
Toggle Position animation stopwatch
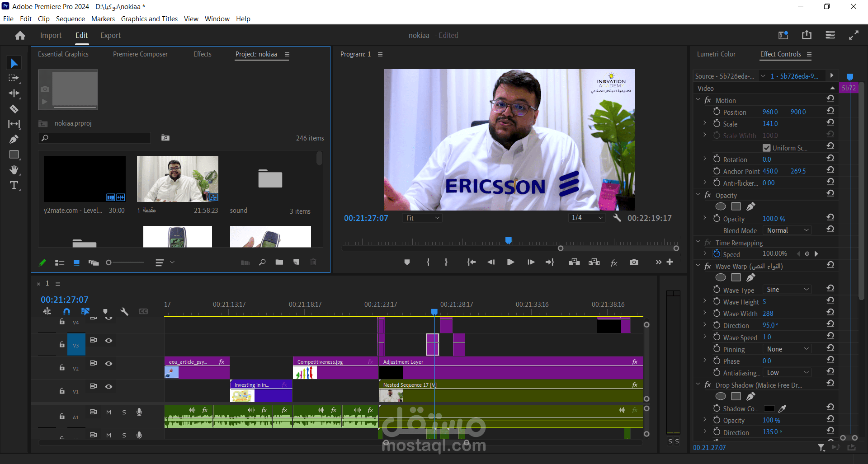pos(717,112)
